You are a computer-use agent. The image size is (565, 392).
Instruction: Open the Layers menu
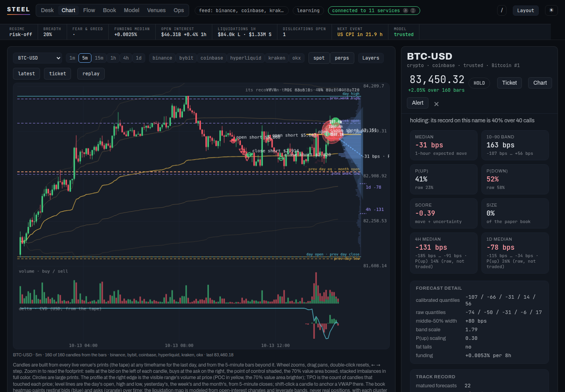[x=371, y=58]
